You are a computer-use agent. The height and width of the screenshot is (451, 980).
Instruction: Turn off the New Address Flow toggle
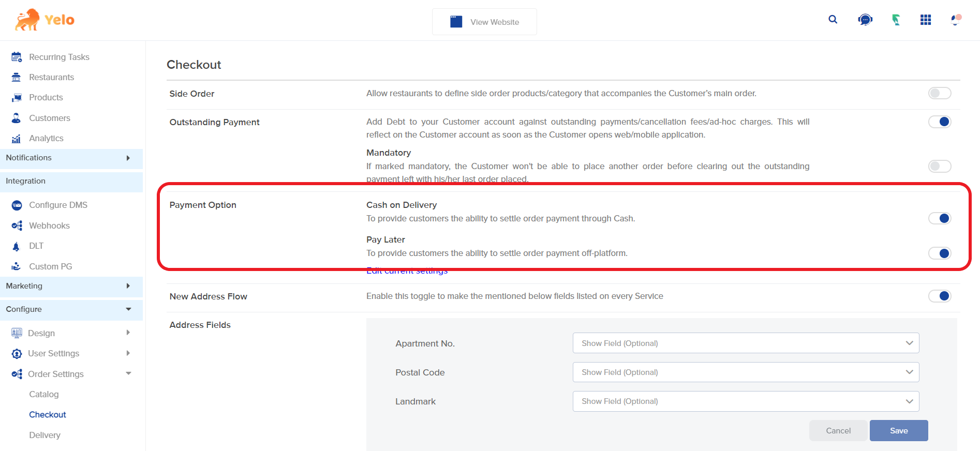[940, 296]
